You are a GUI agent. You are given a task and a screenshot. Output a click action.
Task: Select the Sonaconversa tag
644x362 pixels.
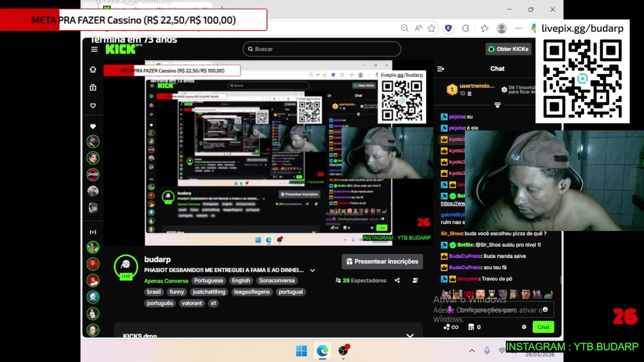tap(277, 281)
